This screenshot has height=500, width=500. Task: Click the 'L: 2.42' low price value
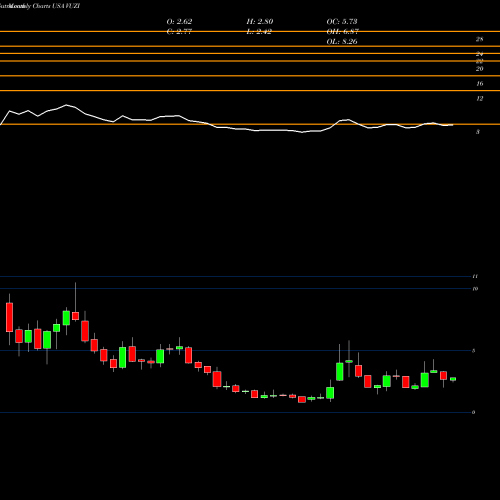point(260,32)
